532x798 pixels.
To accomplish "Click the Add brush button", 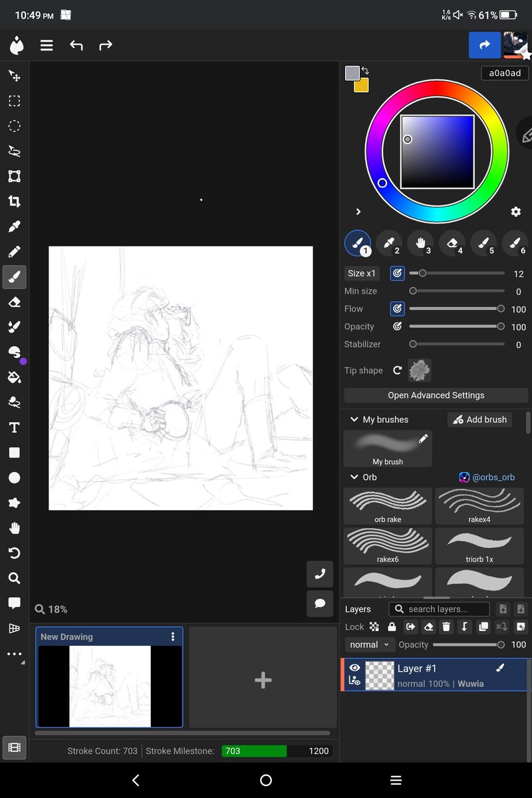I will point(479,420).
